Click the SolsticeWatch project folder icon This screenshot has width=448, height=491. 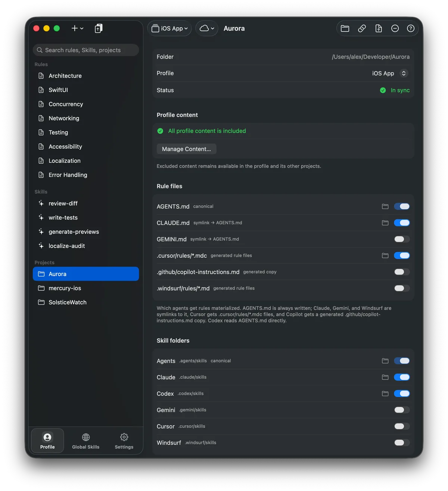(x=41, y=302)
